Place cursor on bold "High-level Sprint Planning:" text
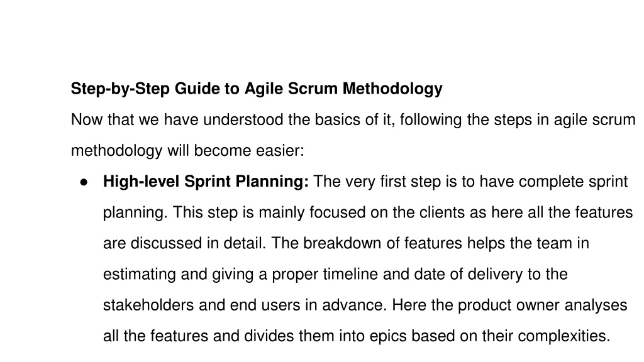 pyautogui.click(x=206, y=182)
